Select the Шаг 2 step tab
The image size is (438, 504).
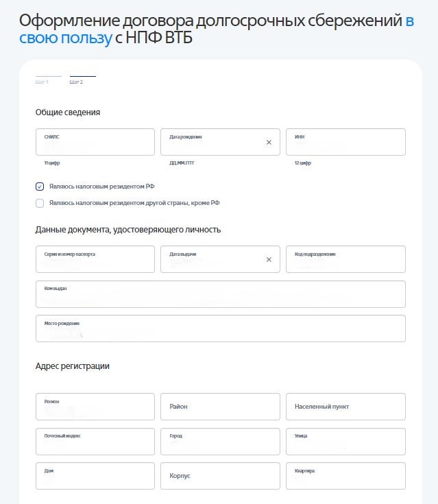click(77, 82)
